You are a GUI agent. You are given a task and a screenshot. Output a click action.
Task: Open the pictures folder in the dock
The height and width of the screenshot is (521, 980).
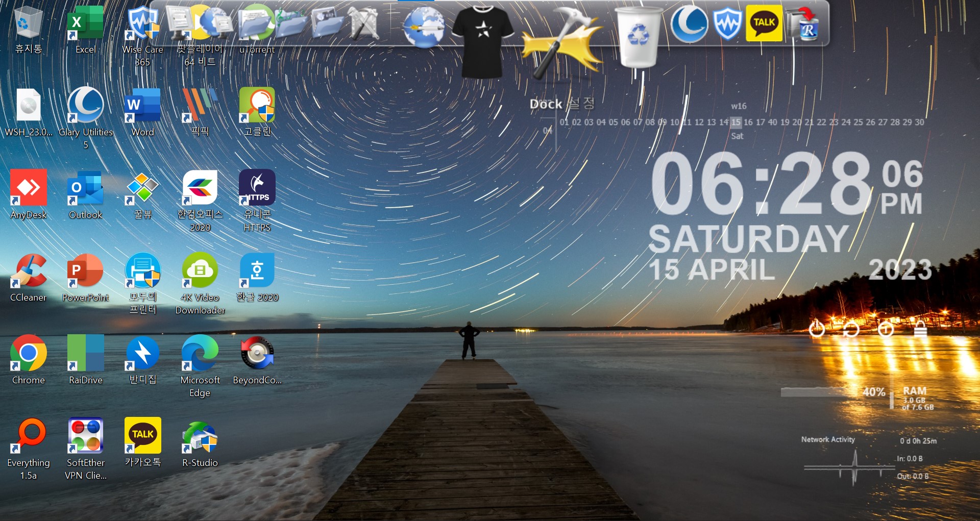(328, 23)
